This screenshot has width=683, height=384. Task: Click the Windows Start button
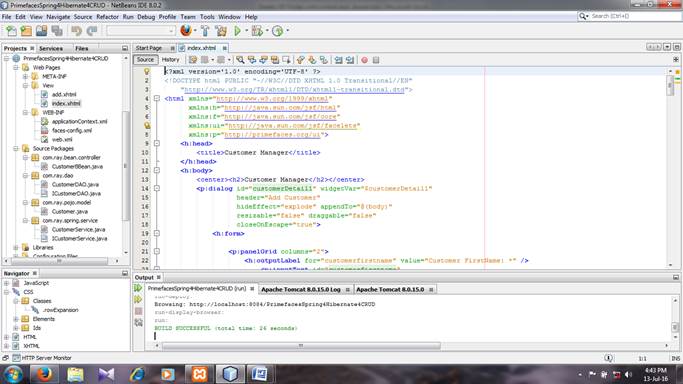(x=12, y=374)
